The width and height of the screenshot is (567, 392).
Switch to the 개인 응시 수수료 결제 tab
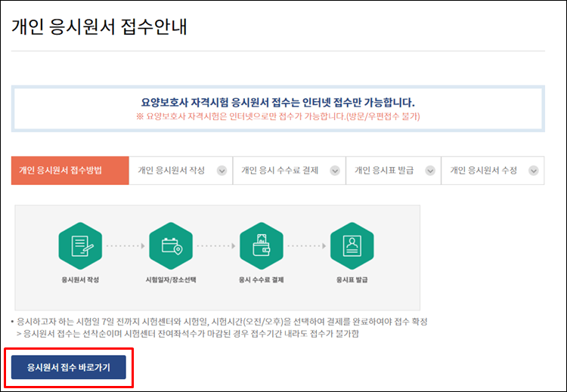280,171
